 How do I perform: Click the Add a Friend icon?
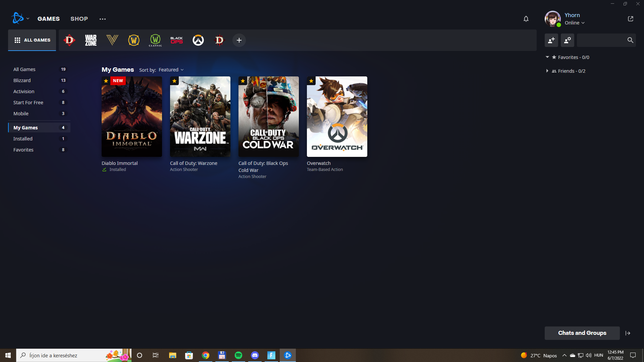pyautogui.click(x=551, y=40)
